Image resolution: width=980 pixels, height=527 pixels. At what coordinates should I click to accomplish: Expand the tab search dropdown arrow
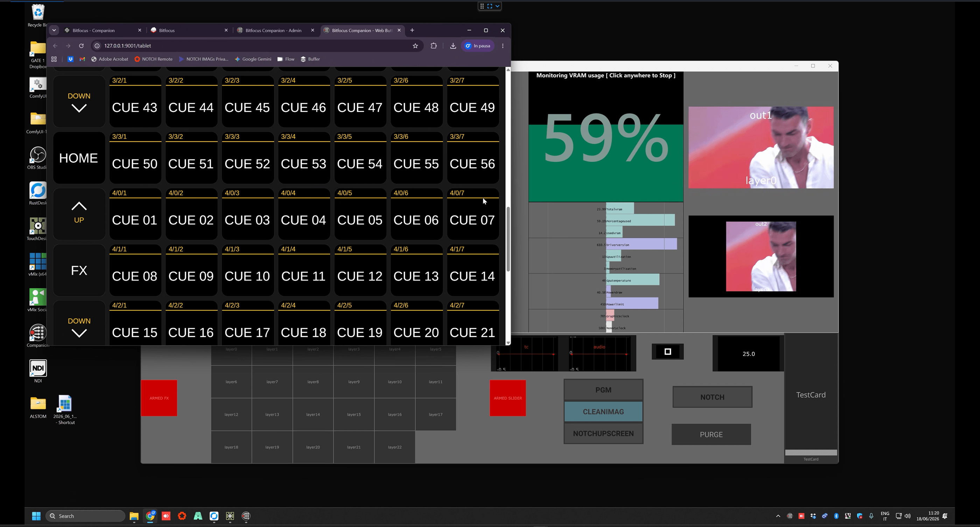[54, 30]
